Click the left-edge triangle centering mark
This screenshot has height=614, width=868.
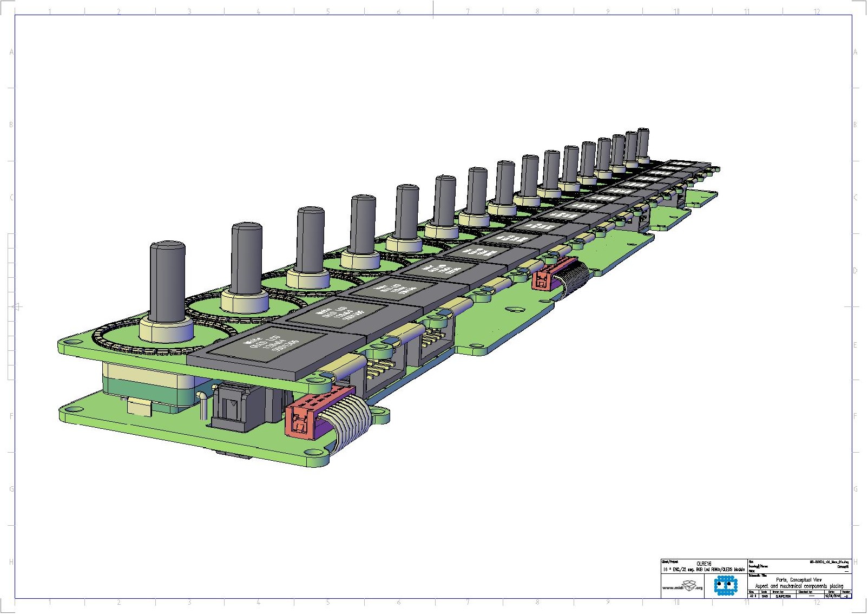click(x=17, y=307)
